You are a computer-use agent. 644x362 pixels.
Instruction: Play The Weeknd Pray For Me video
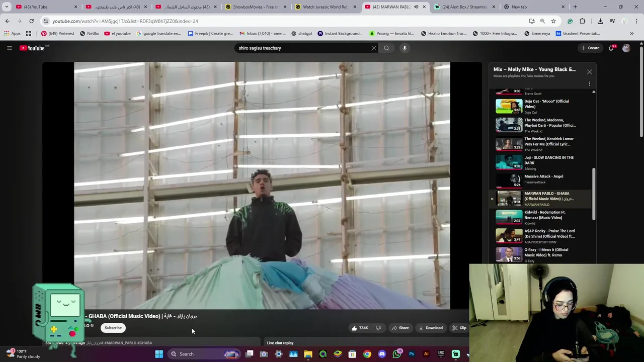coord(541,144)
